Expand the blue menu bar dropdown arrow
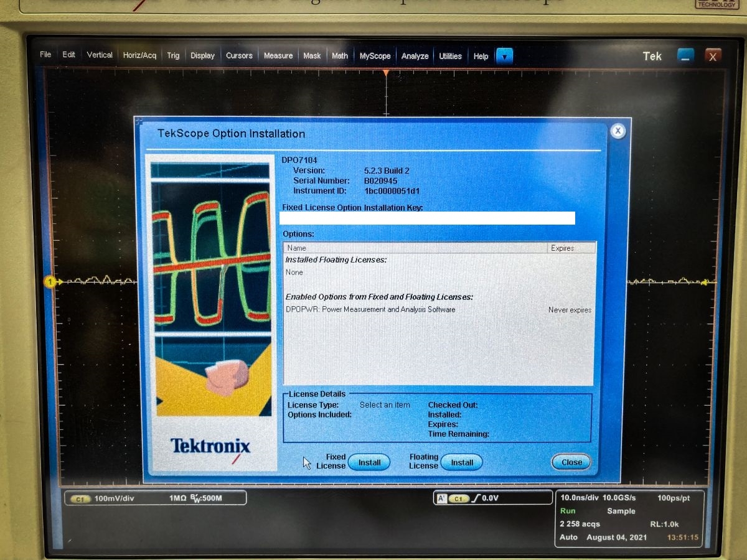The height and width of the screenshot is (560, 747). tap(504, 56)
